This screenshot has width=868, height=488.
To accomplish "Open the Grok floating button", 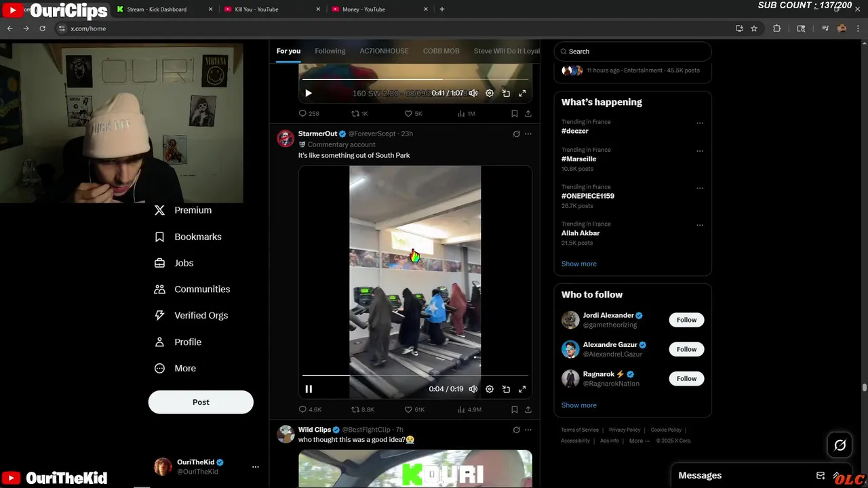I will tap(840, 445).
